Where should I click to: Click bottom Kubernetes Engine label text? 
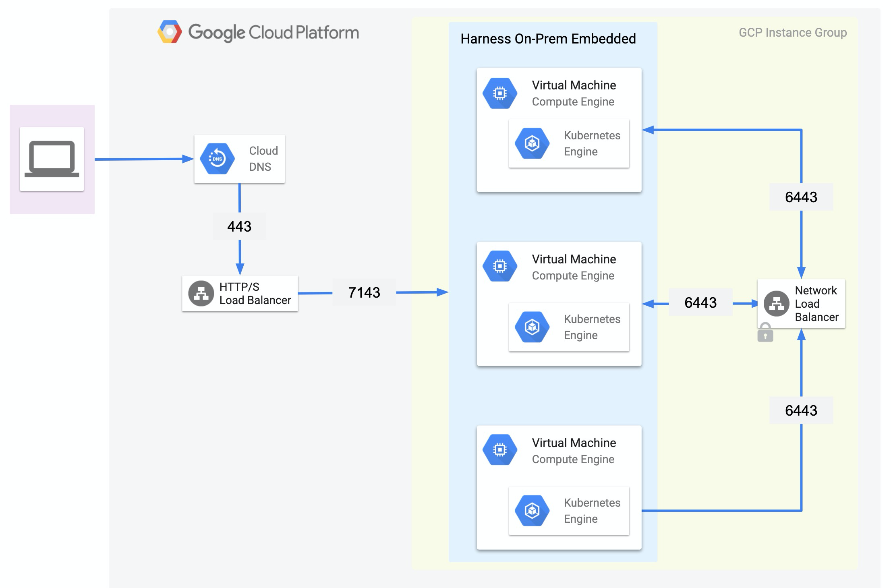(x=592, y=511)
